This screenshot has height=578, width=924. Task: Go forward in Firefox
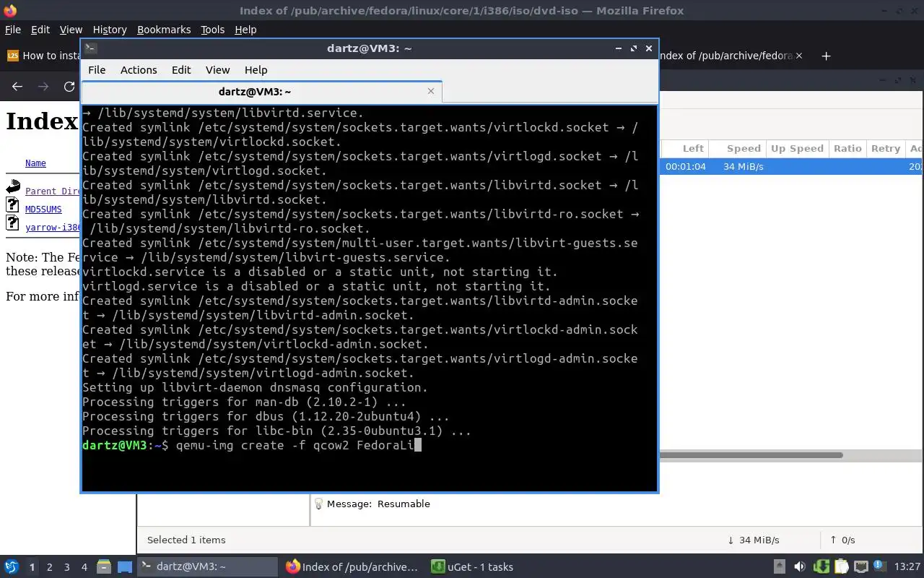[x=43, y=87]
